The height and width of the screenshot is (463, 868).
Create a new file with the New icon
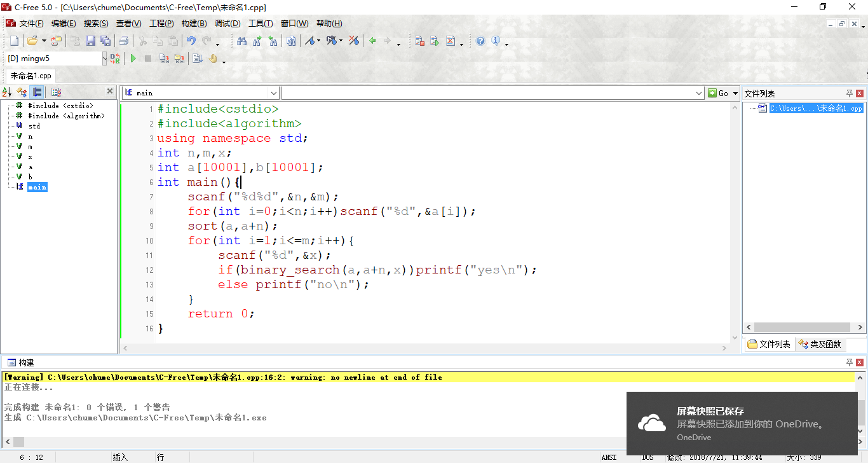14,41
